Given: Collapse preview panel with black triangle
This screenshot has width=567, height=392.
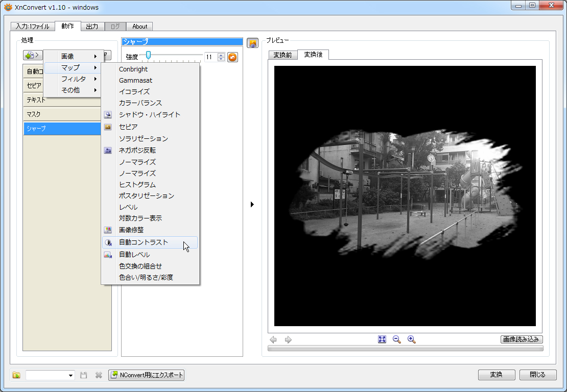Looking at the screenshot, I should coord(252,205).
